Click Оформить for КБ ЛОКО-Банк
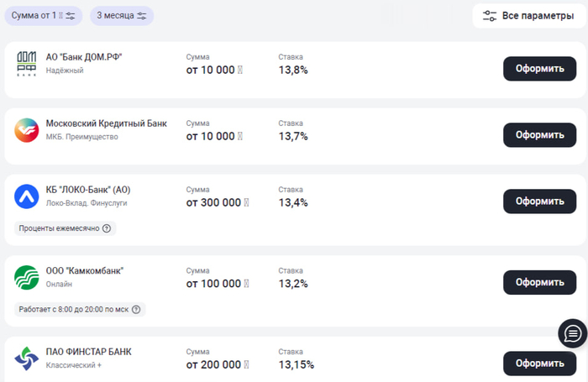Viewport: 588px width, 382px height. tap(539, 201)
